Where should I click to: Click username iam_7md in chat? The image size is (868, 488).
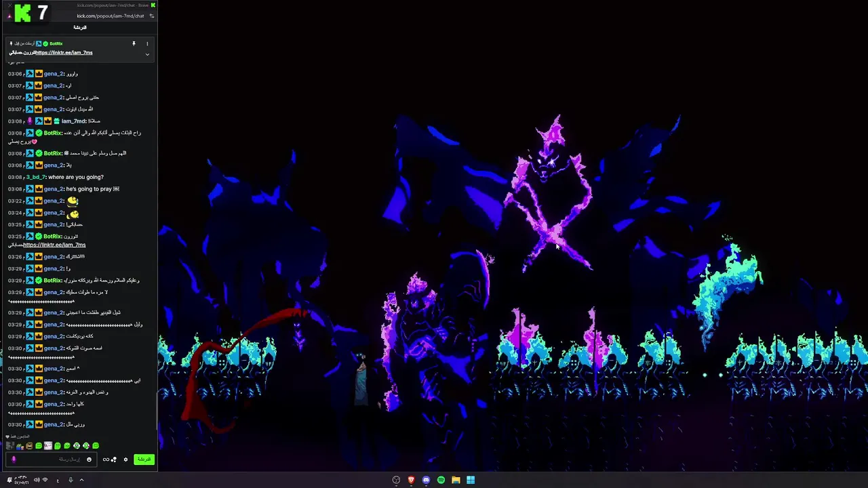(74, 121)
